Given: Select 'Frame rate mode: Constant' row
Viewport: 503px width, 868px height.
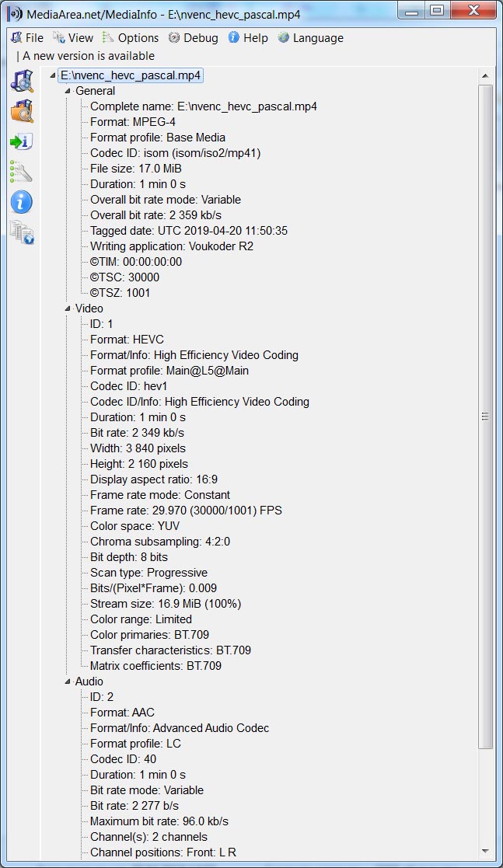Looking at the screenshot, I should click(x=160, y=495).
